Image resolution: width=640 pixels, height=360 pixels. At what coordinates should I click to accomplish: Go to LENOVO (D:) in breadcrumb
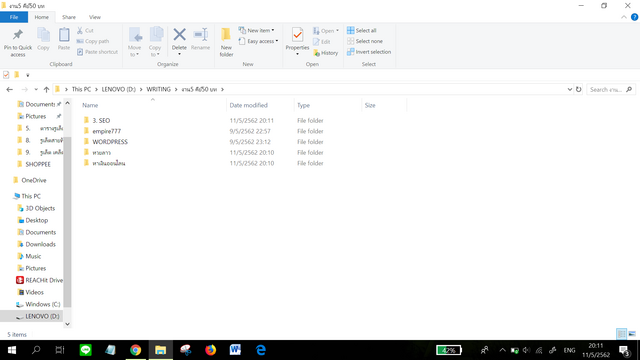click(118, 89)
